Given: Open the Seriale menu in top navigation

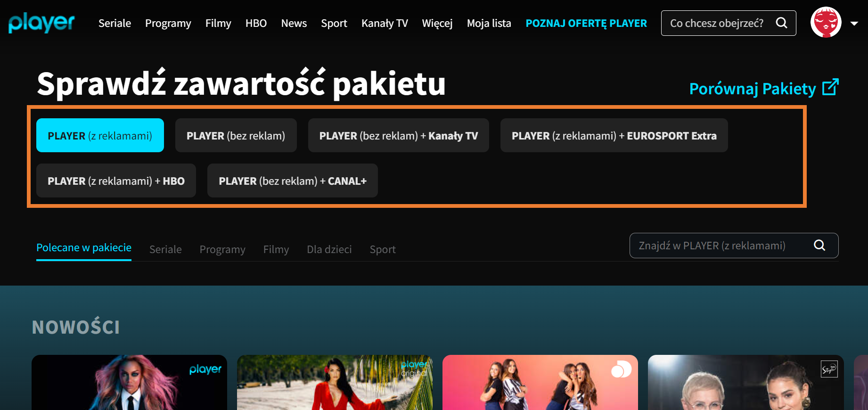Looking at the screenshot, I should pos(115,23).
